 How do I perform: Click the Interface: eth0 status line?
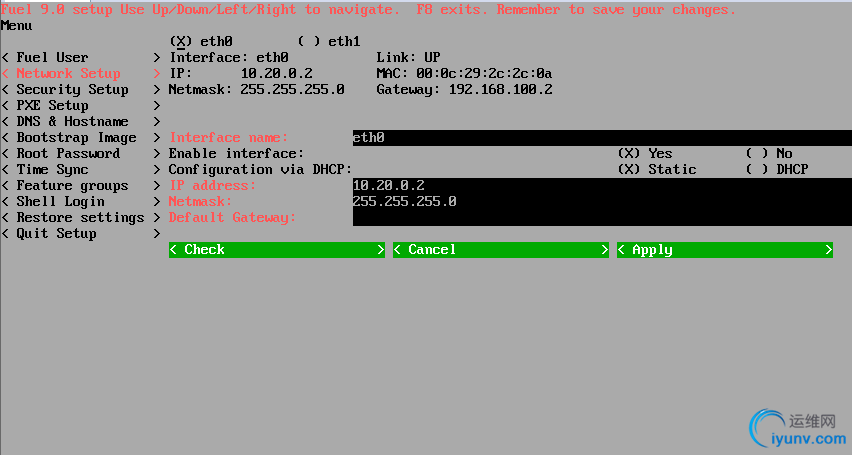229,58
